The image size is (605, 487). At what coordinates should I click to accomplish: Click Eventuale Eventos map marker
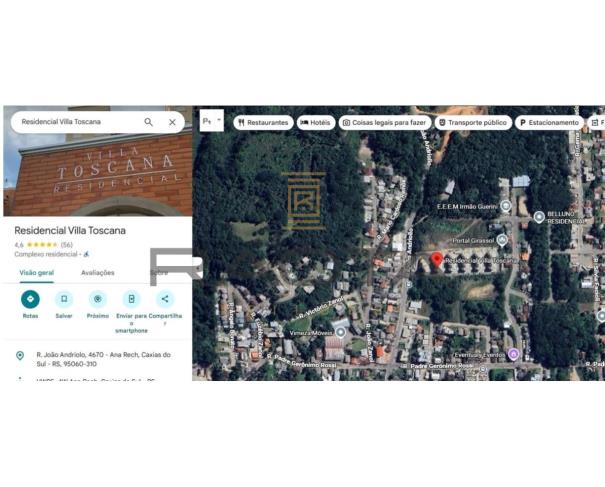(x=513, y=353)
